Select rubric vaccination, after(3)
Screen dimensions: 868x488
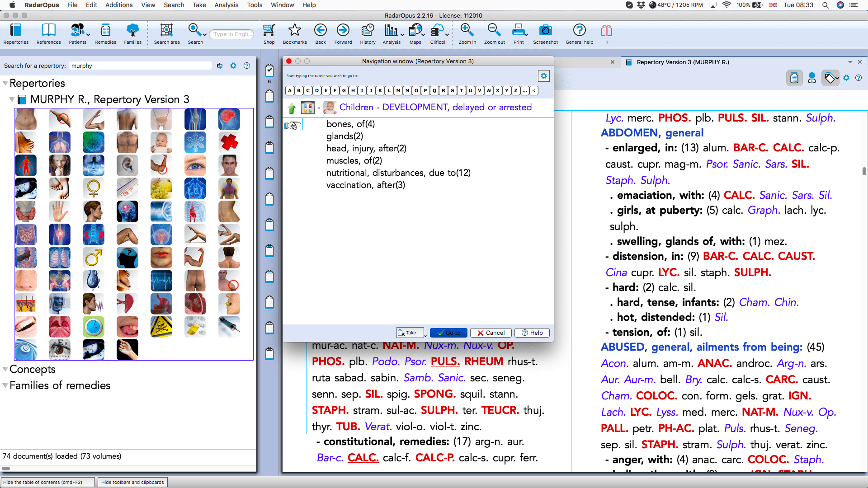pyautogui.click(x=366, y=185)
